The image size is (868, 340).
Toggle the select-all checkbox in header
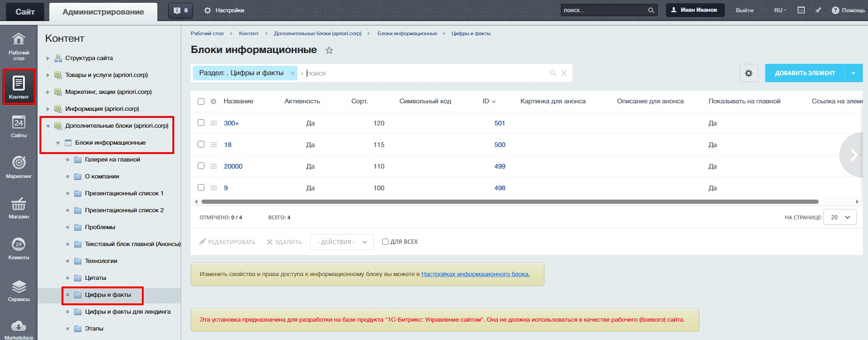click(201, 101)
